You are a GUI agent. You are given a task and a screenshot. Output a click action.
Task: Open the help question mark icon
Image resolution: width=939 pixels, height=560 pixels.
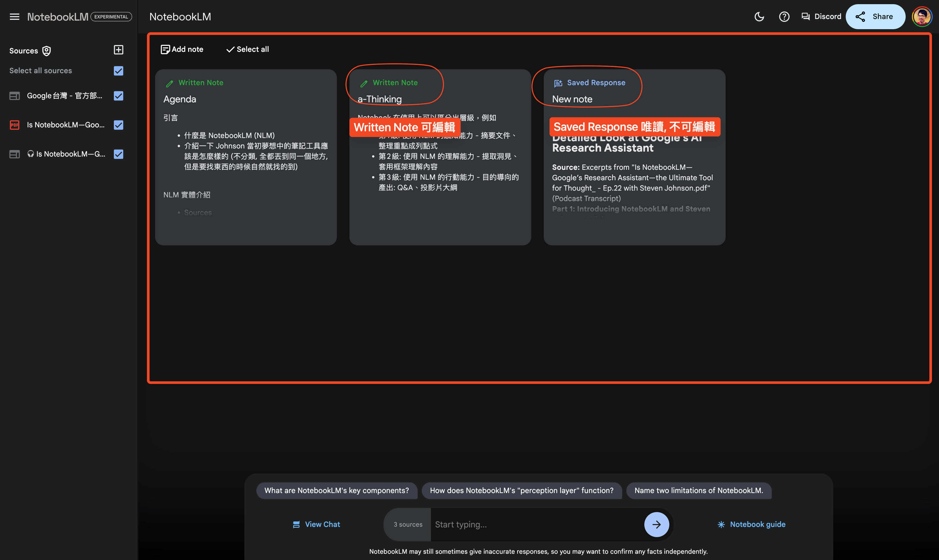(784, 17)
